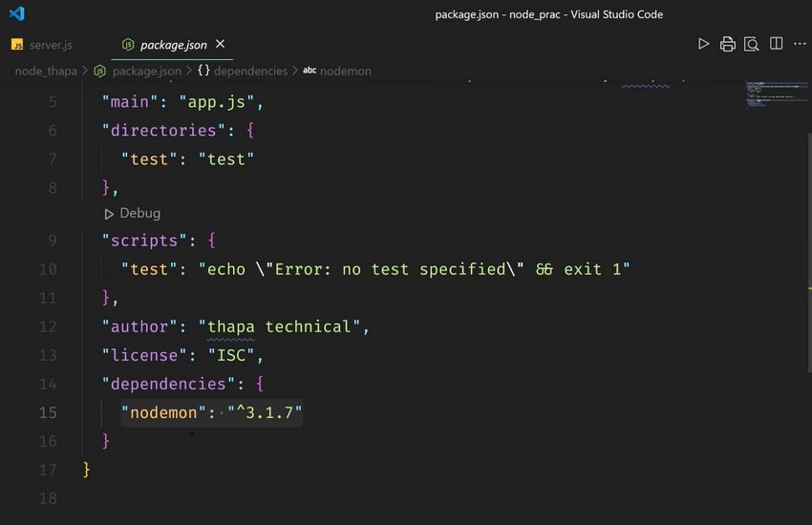Click the printer icon in editor toolbar
The image size is (812, 525).
(x=727, y=44)
